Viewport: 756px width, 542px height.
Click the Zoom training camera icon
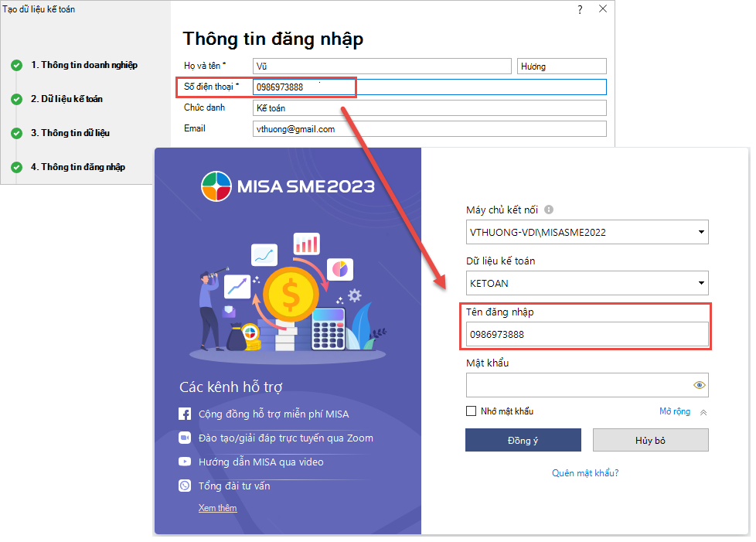(185, 438)
